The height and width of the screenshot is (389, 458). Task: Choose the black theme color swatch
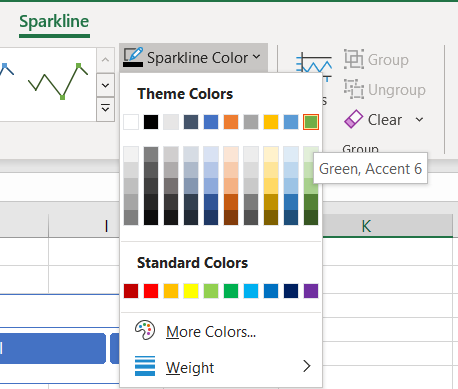tap(151, 122)
